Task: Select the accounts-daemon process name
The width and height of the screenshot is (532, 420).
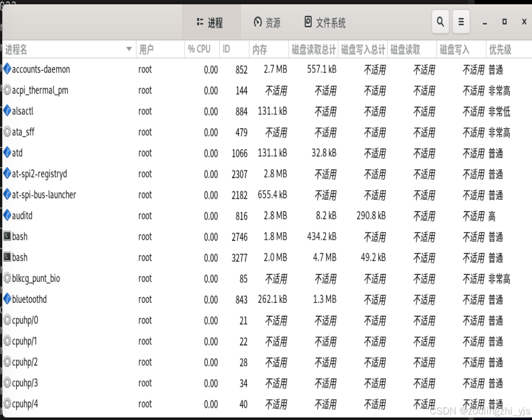Action: 41,69
